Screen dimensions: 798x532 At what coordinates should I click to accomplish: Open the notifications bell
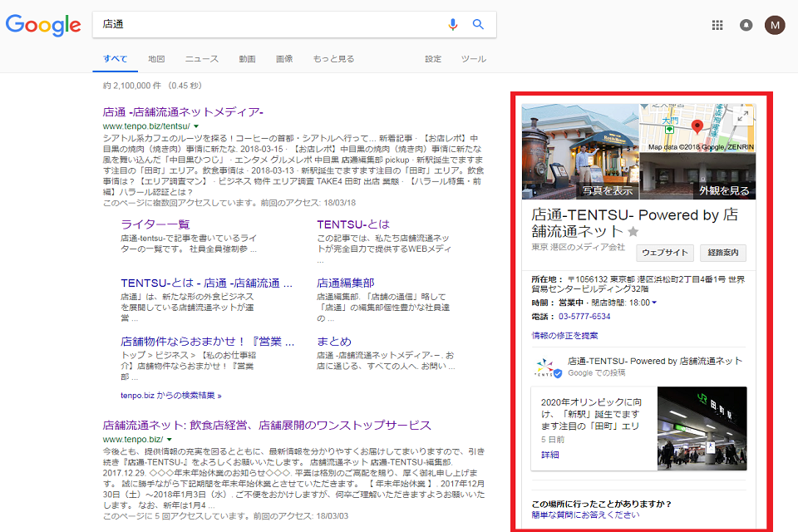click(746, 24)
